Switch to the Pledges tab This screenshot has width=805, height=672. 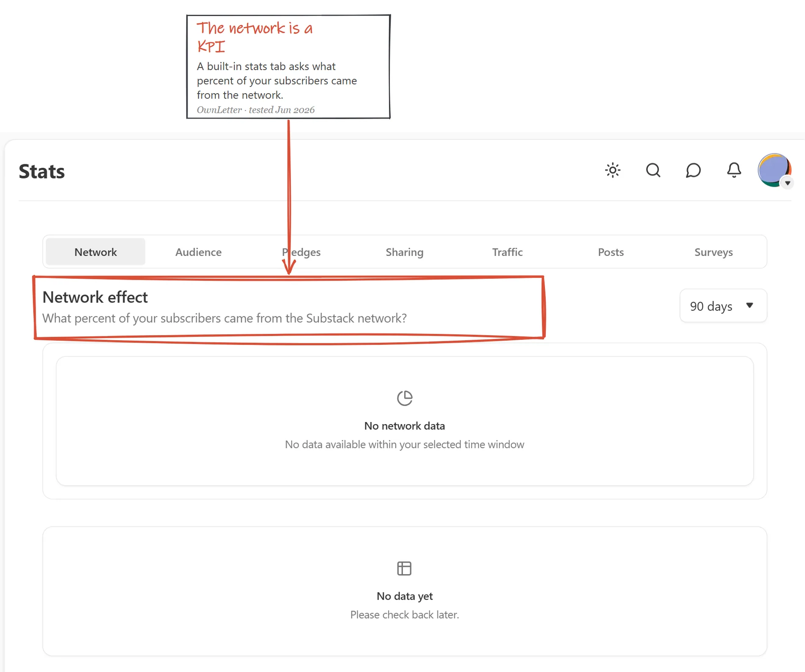click(301, 252)
